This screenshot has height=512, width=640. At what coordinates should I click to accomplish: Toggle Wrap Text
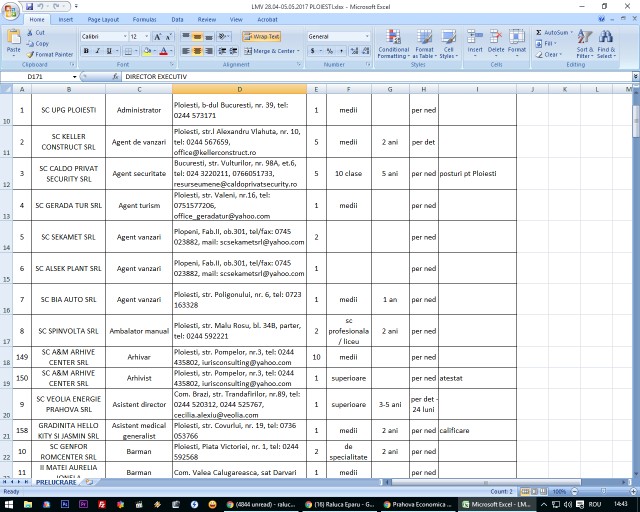click(261, 37)
